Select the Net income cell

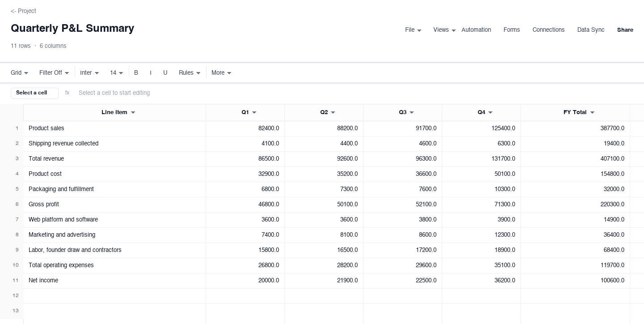click(114, 281)
